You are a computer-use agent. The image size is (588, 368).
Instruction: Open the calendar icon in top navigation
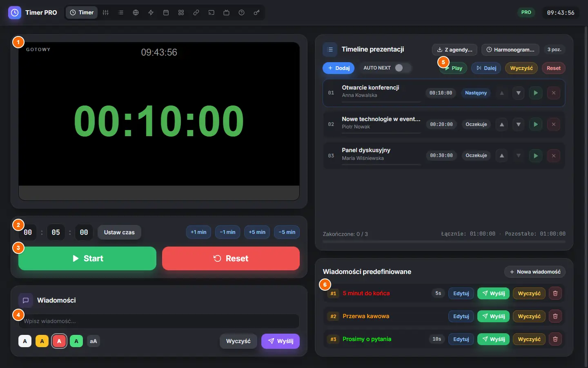pyautogui.click(x=166, y=13)
